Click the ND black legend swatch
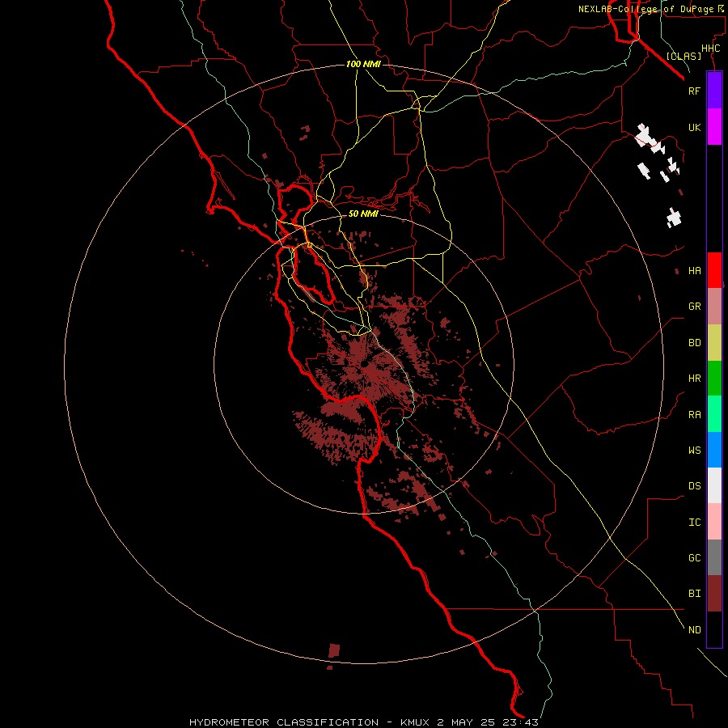This screenshot has width=728, height=728. click(714, 629)
